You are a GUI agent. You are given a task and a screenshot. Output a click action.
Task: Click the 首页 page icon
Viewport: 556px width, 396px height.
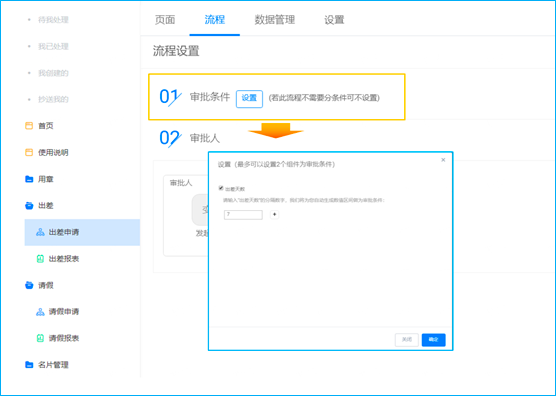pyautogui.click(x=29, y=126)
